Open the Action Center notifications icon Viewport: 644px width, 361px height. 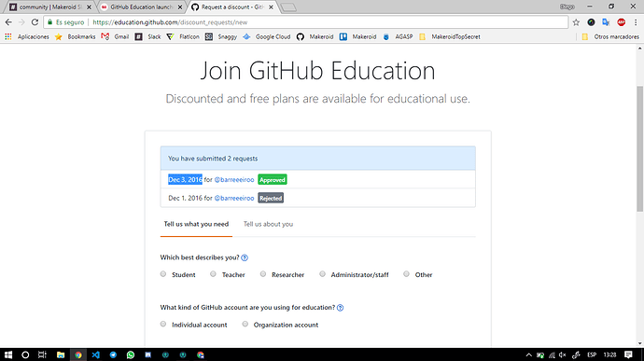[628, 354]
